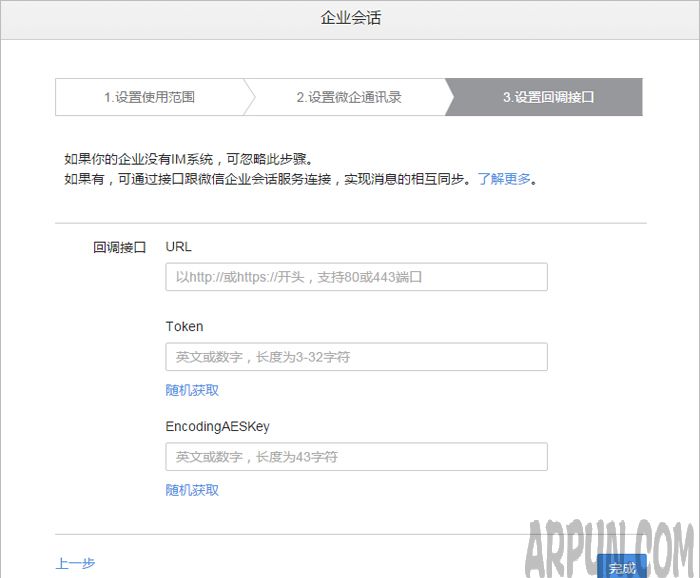Focus the URL input field

coord(356,277)
